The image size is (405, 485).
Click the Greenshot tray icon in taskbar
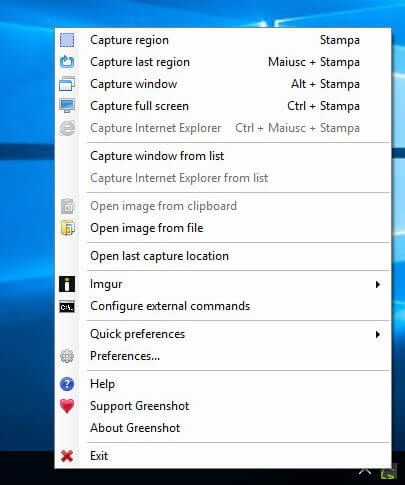click(388, 473)
